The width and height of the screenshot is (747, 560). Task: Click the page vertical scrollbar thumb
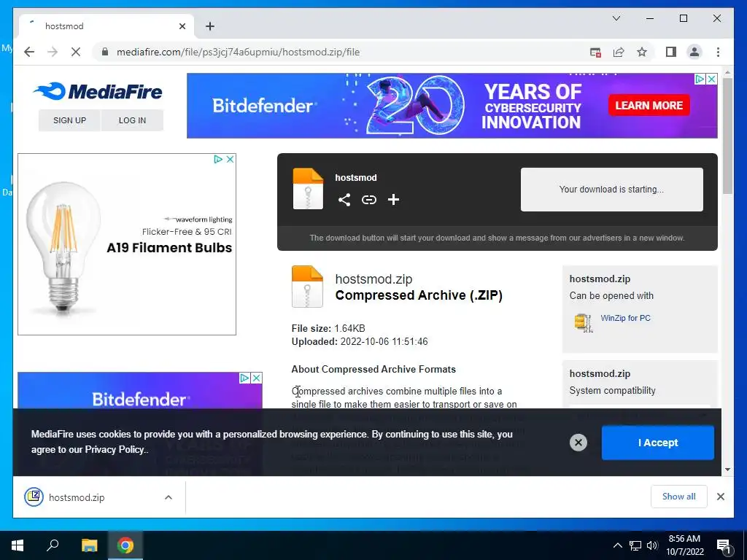click(727, 136)
